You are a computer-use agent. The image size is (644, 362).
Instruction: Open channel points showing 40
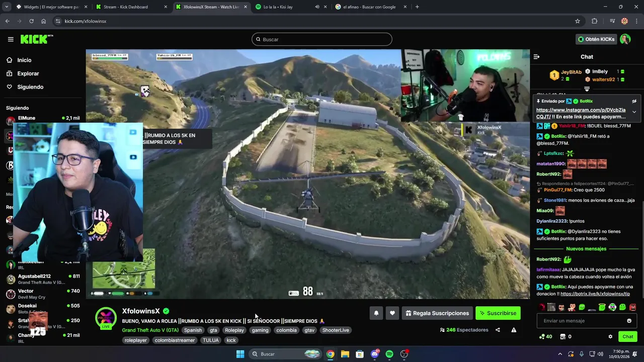coord(545,336)
